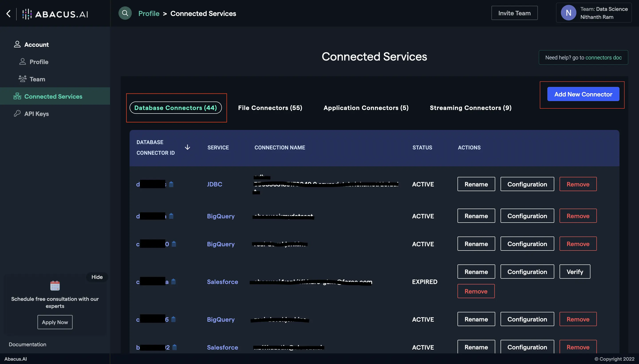The width and height of the screenshot is (639, 364).
Task: Hide the free consultation panel
Action: coord(97,277)
